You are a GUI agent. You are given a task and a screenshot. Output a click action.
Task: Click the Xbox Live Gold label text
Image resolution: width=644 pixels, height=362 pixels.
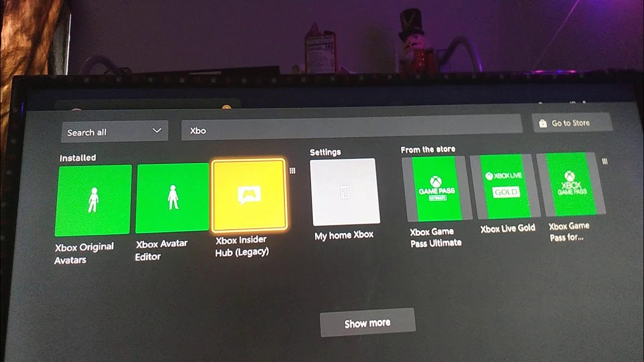(x=508, y=228)
